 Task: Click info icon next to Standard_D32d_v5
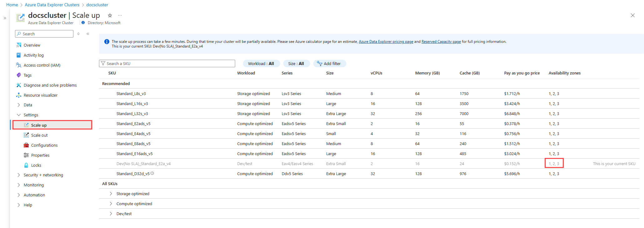(152, 174)
